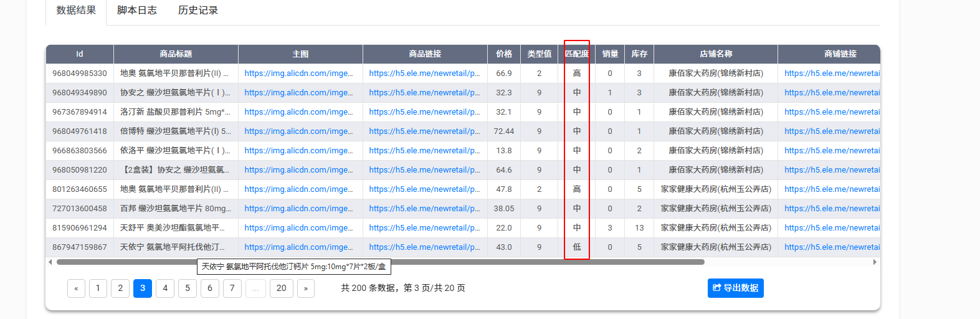The image size is (980, 319).
Task: Open product link for 天依宁 row
Action: coord(424,247)
